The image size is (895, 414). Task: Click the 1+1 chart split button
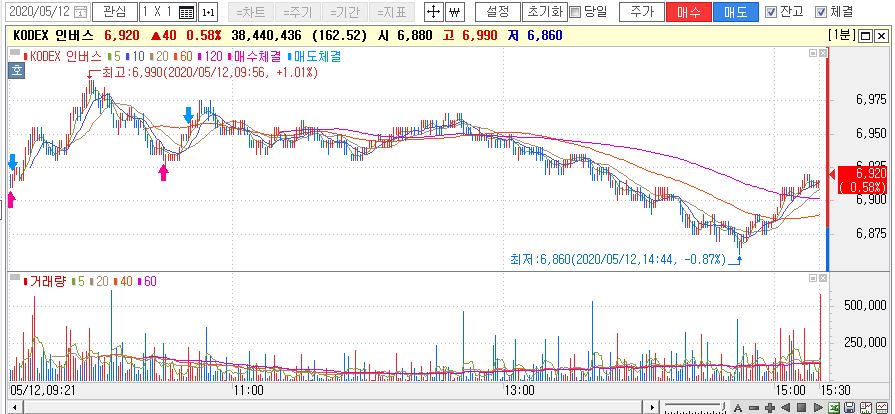[x=209, y=11]
